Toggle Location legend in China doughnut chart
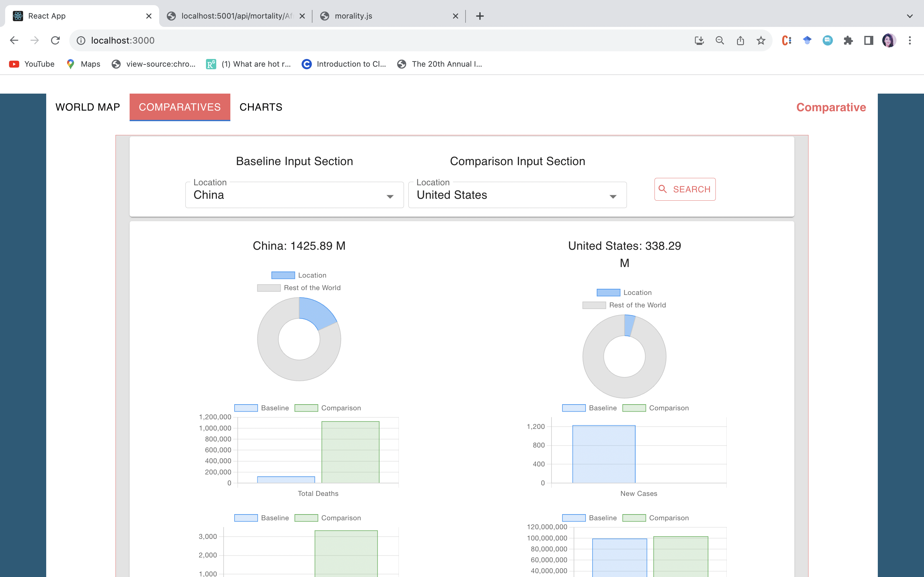 point(299,275)
